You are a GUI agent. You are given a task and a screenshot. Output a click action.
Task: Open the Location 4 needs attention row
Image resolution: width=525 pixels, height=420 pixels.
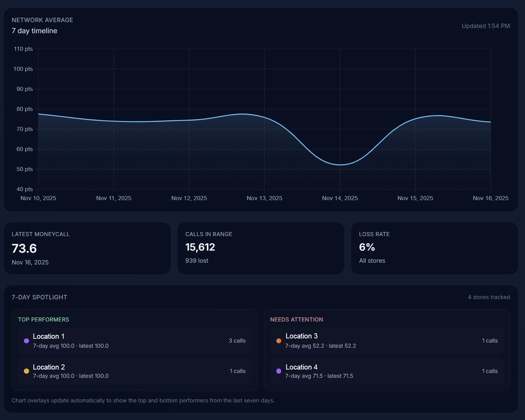(x=387, y=371)
